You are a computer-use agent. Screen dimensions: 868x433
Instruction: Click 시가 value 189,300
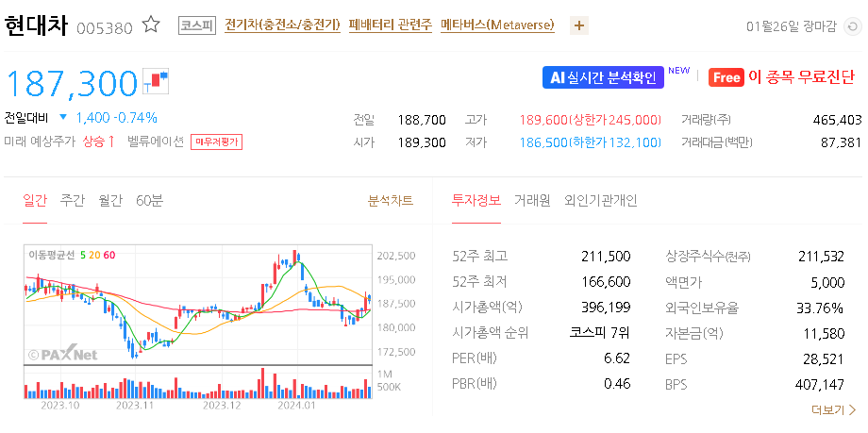[x=422, y=142]
